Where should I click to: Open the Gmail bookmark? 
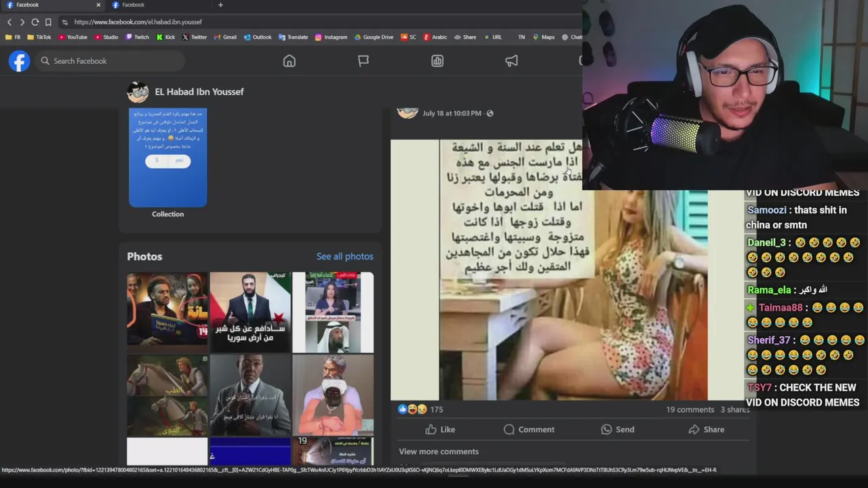point(225,37)
